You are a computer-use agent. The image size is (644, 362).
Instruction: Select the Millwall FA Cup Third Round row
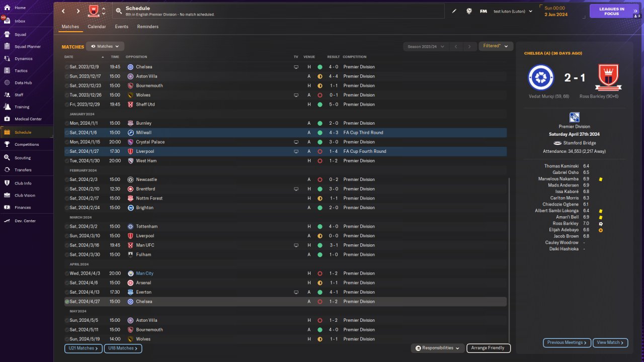click(x=285, y=133)
